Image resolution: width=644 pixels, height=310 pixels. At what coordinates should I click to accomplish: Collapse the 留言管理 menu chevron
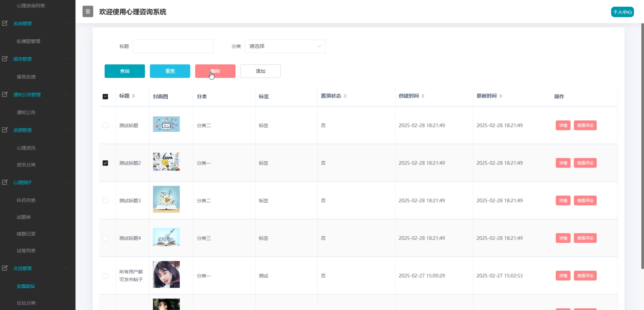[67, 59]
